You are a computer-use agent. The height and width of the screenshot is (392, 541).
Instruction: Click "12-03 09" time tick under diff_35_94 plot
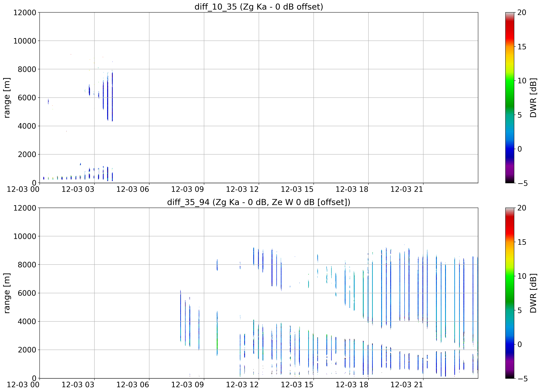(x=188, y=385)
